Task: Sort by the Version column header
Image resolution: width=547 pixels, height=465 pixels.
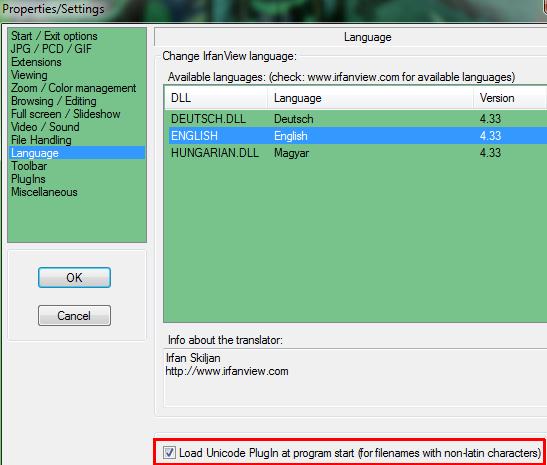Action: [x=510, y=98]
